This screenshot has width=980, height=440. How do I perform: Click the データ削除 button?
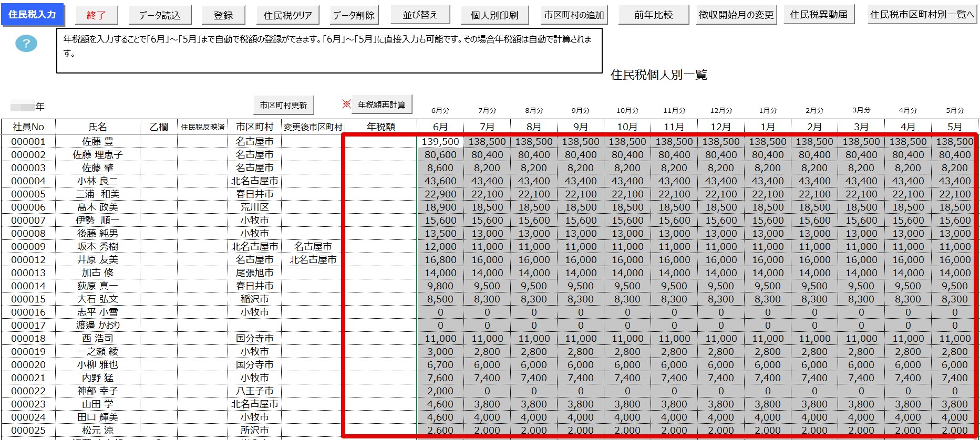click(x=354, y=15)
